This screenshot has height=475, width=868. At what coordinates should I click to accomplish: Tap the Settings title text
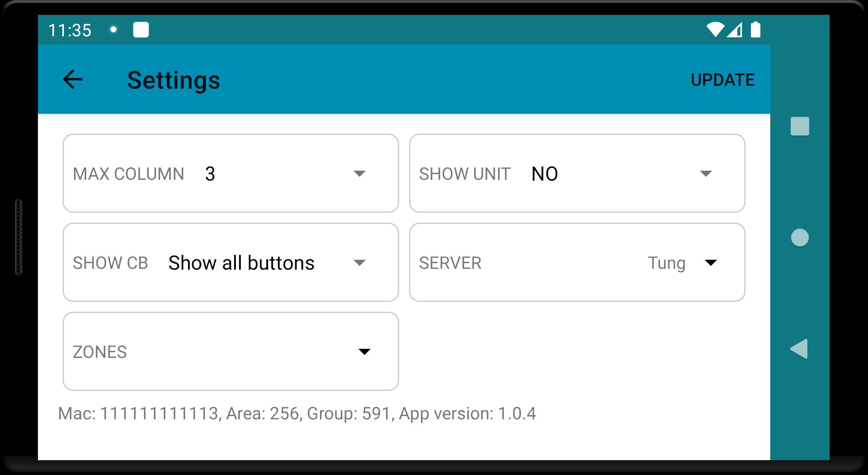point(174,80)
